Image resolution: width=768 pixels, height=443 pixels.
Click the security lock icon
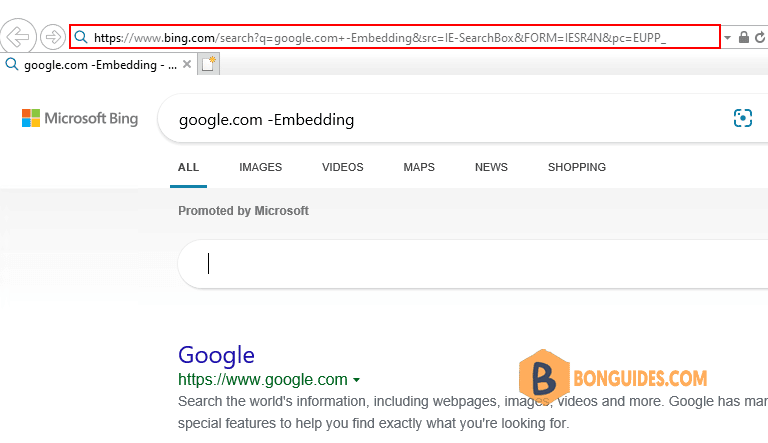pos(744,37)
